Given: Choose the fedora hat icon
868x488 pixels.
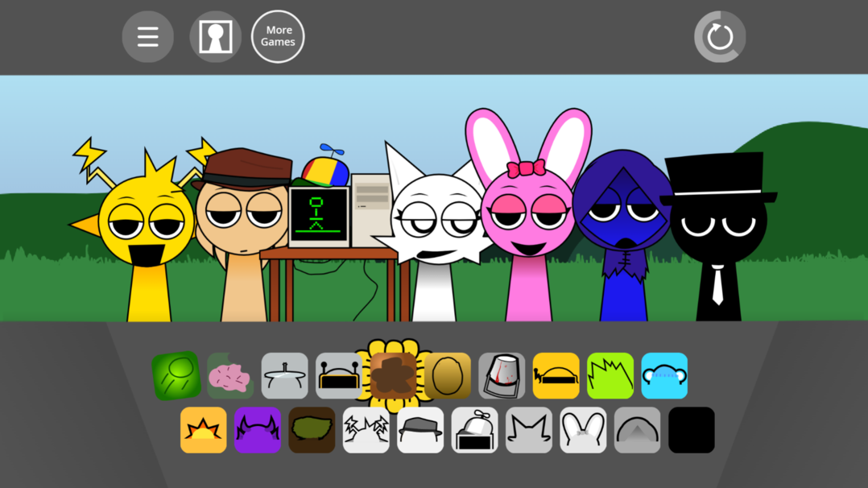Looking at the screenshot, I should [x=420, y=430].
